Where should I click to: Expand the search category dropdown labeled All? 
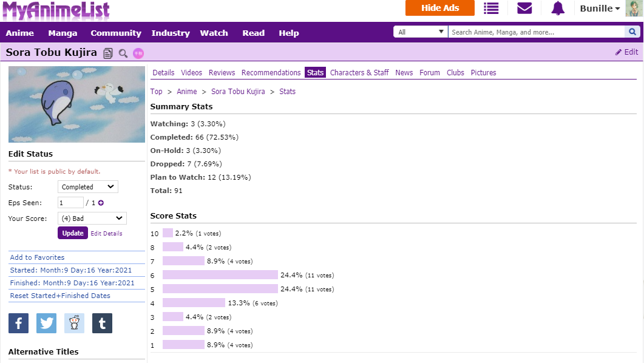pyautogui.click(x=421, y=32)
